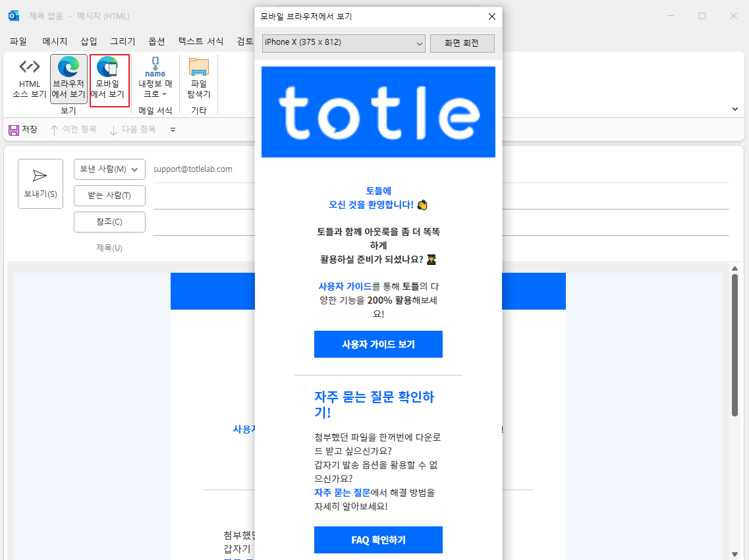This screenshot has height=560, width=749.
Task: Switch to 텍스트 서식 ribbon tab
Action: (201, 42)
